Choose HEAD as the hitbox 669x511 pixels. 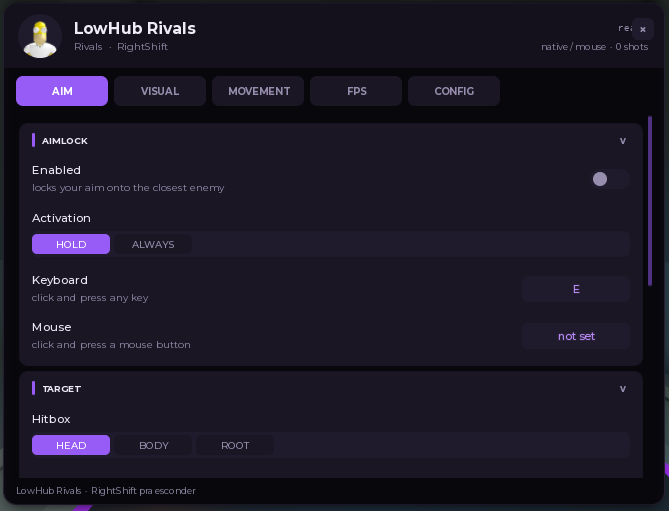click(71, 445)
